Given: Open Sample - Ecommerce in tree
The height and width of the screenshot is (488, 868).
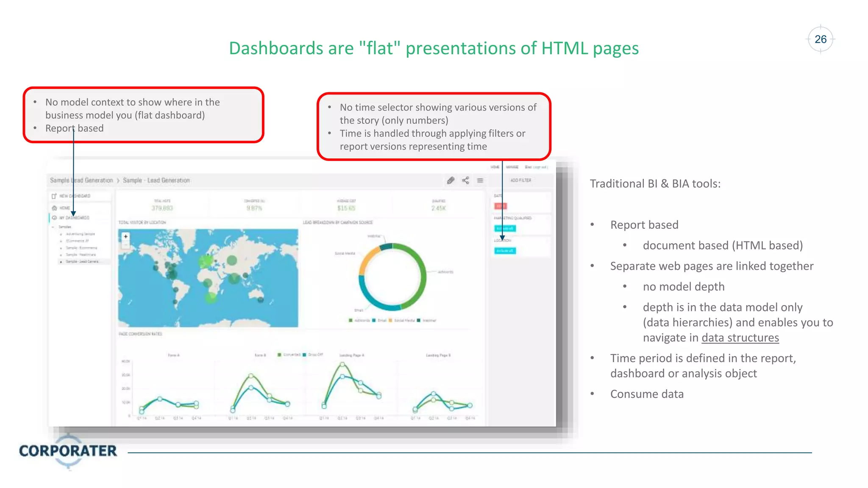Looking at the screenshot, I should pyautogui.click(x=81, y=248).
